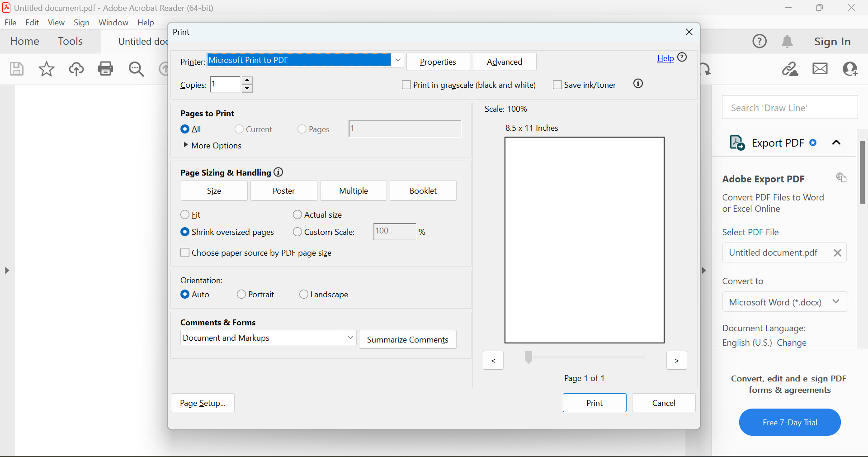Collapse right tools pane arrow

click(x=704, y=271)
